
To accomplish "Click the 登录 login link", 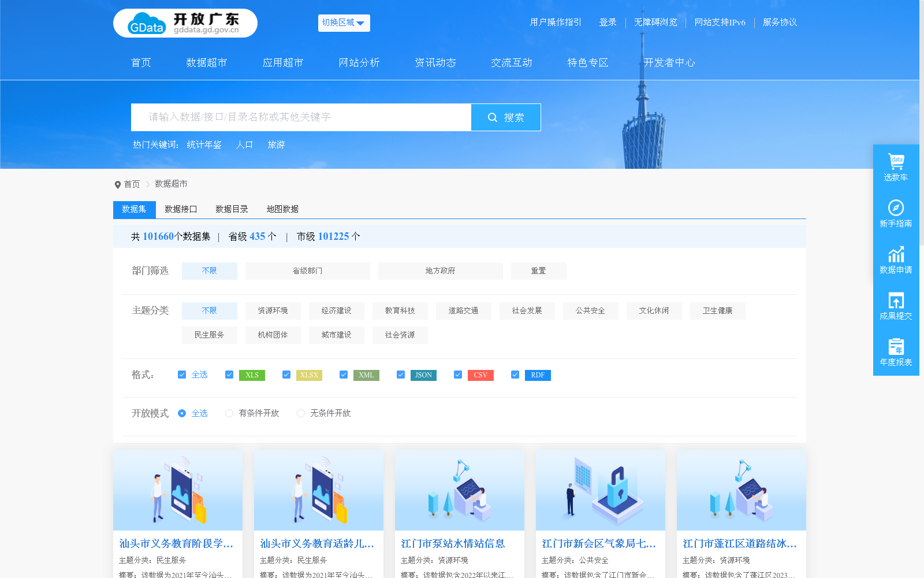I will (x=608, y=23).
